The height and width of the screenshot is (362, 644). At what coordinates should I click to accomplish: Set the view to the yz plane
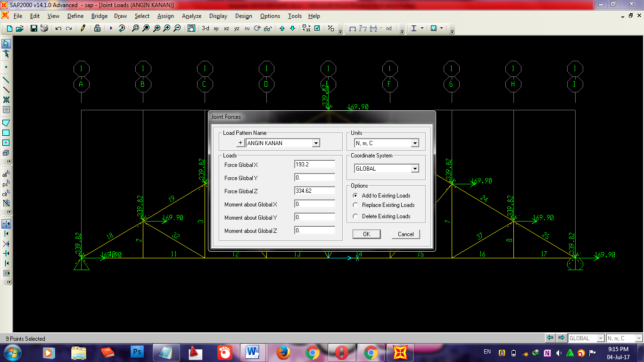pyautogui.click(x=237, y=28)
